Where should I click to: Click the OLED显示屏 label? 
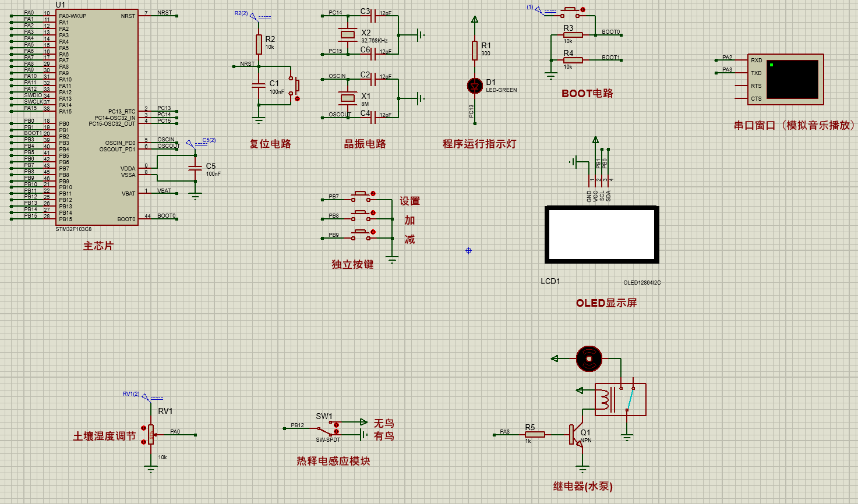tap(606, 303)
